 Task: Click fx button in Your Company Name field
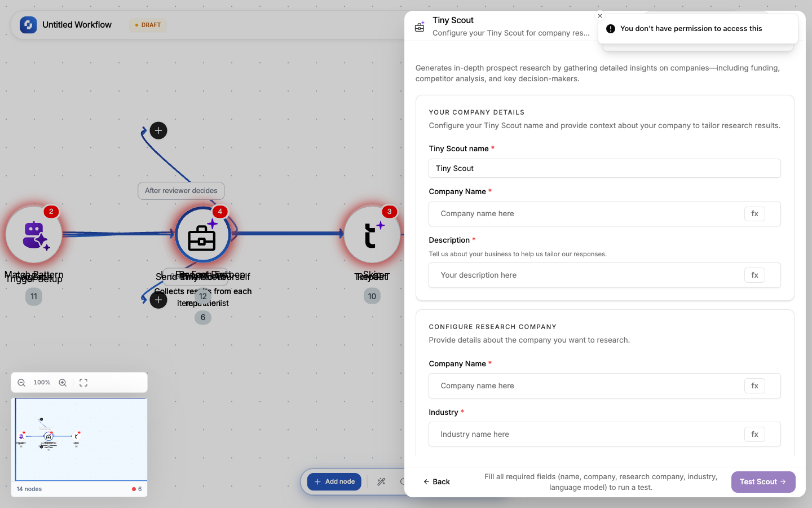tap(754, 214)
